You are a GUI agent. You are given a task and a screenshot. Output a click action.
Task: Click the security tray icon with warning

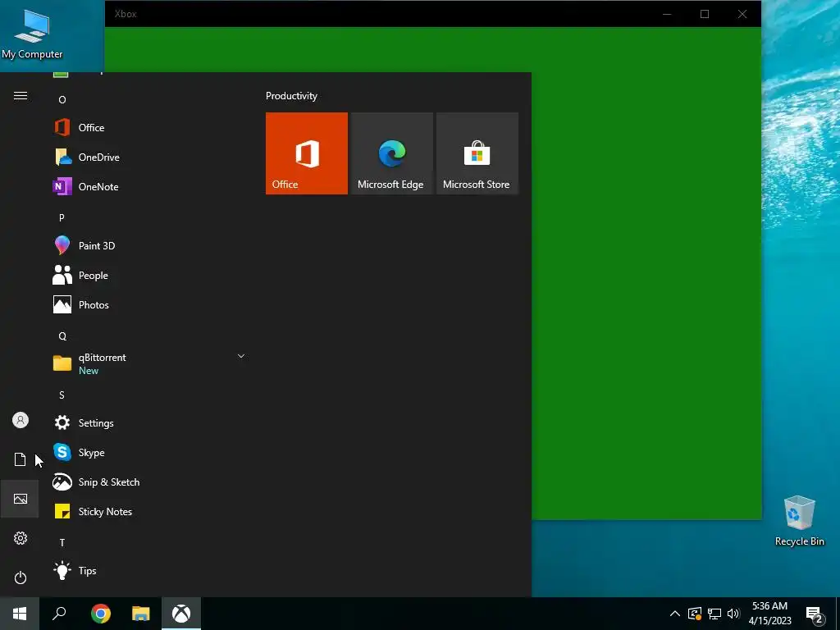(695, 614)
